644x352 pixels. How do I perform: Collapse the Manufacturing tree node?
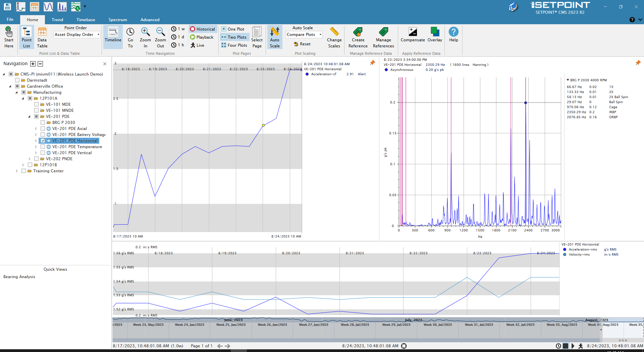16,92
